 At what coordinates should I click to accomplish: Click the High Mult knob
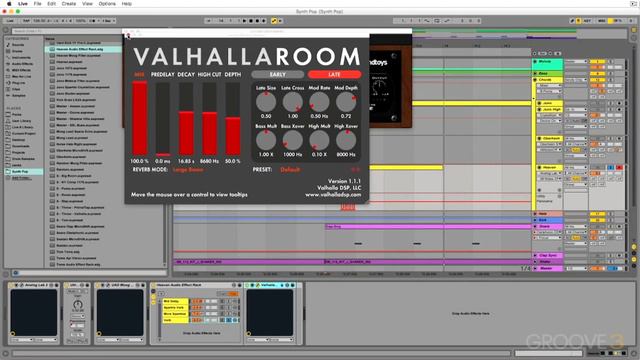coord(319,140)
